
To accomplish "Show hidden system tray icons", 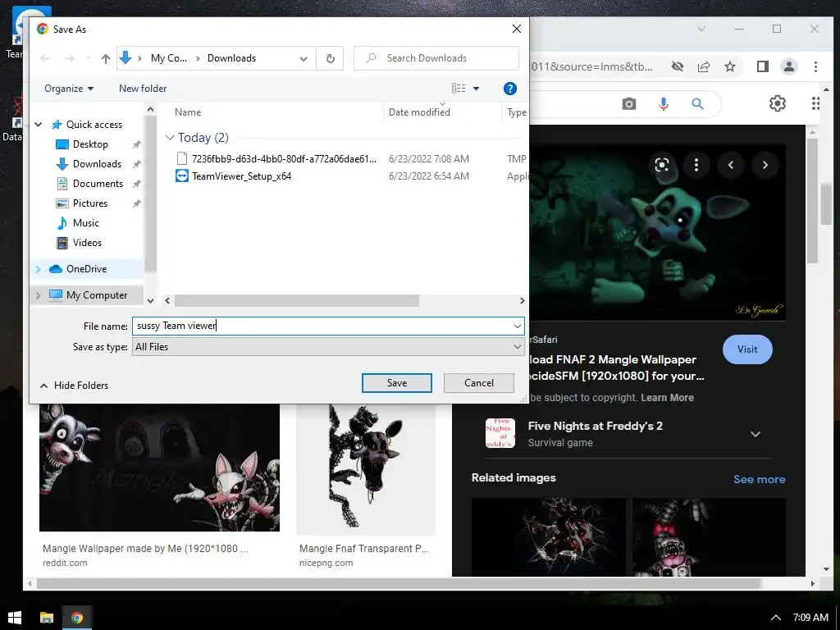I will point(775,618).
